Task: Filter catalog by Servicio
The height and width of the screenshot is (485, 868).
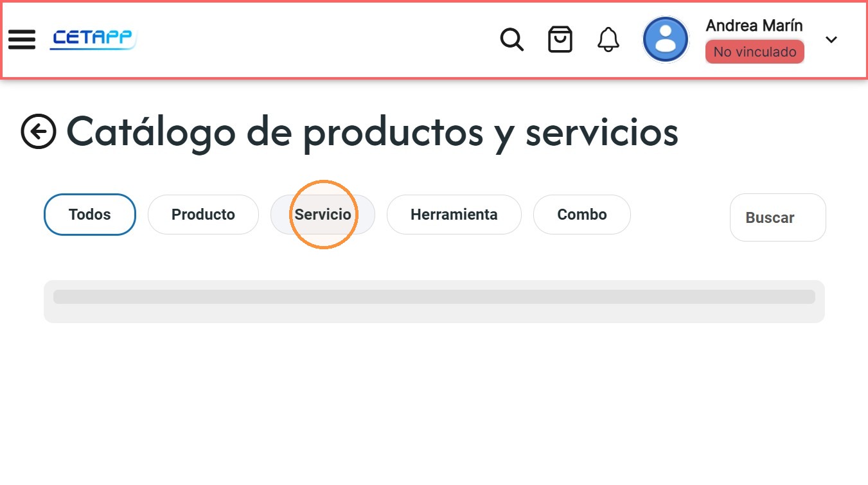Action: pyautogui.click(x=323, y=215)
